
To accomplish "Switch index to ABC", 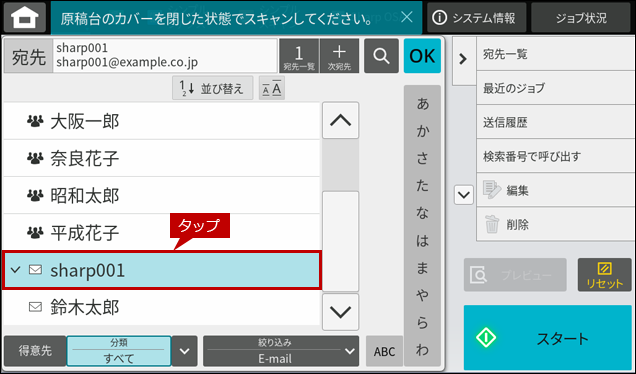I will [x=384, y=351].
